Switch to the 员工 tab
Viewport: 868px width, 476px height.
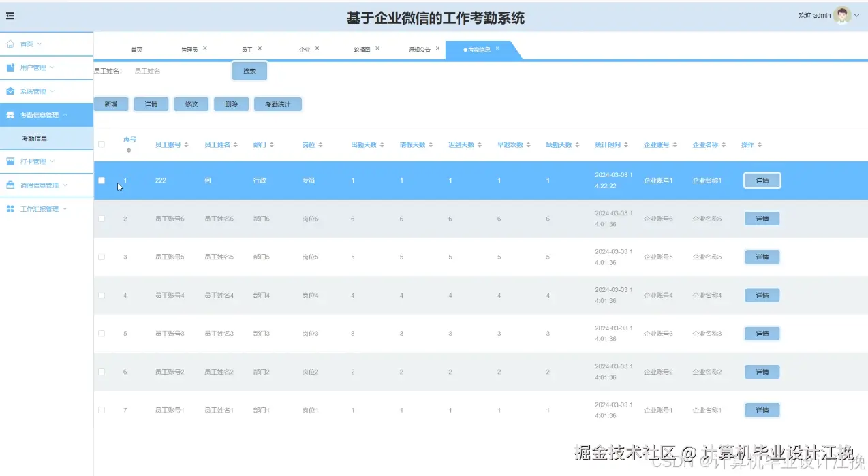tap(247, 50)
